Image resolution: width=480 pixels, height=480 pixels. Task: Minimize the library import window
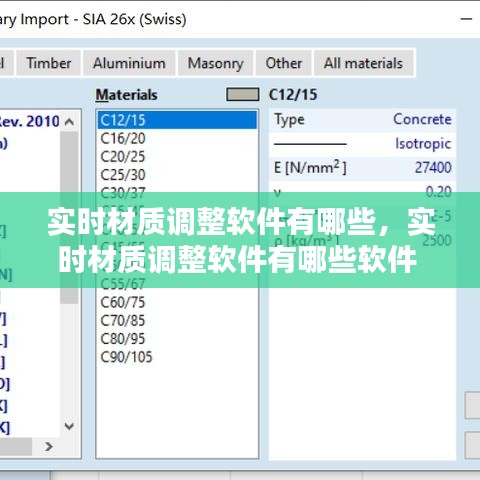466,19
